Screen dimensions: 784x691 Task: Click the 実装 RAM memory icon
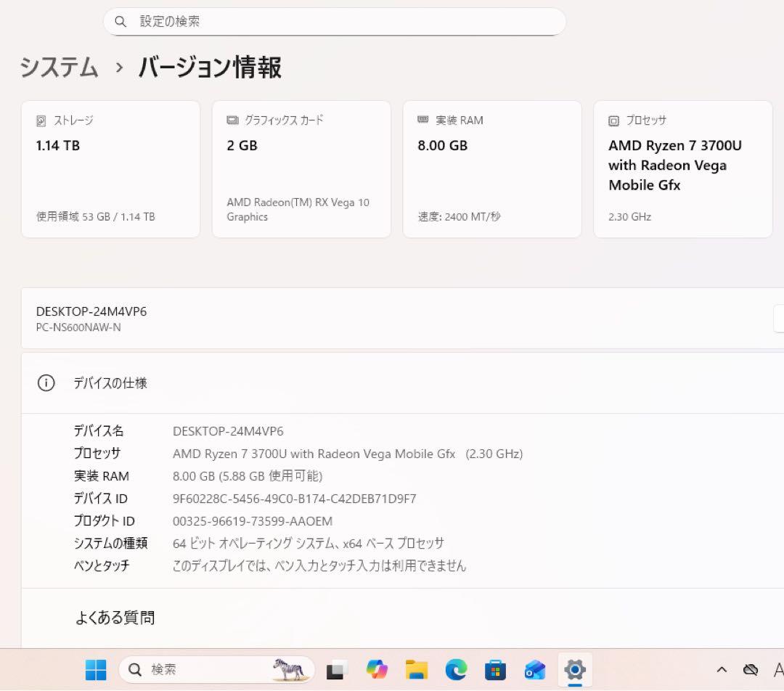click(422, 120)
